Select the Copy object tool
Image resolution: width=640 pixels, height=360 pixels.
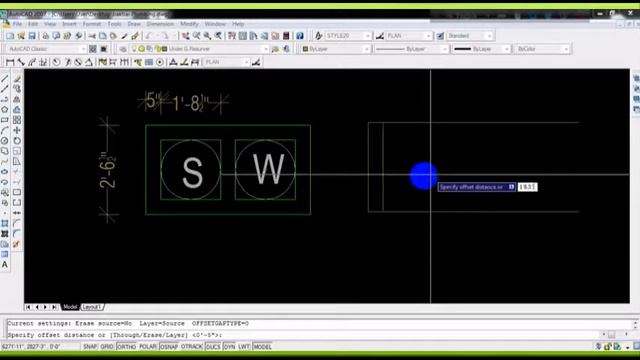coord(17,89)
